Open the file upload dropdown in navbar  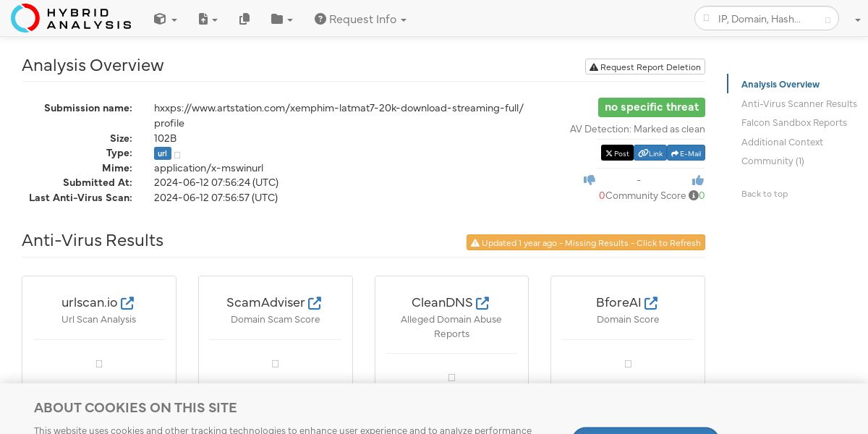click(208, 20)
